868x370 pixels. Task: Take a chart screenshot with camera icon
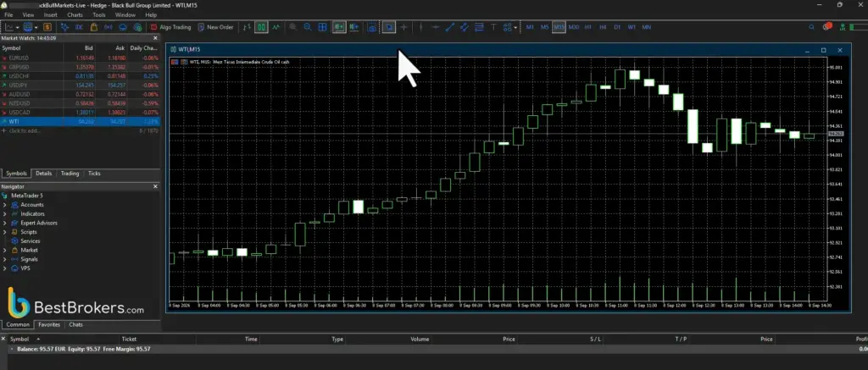(x=373, y=27)
